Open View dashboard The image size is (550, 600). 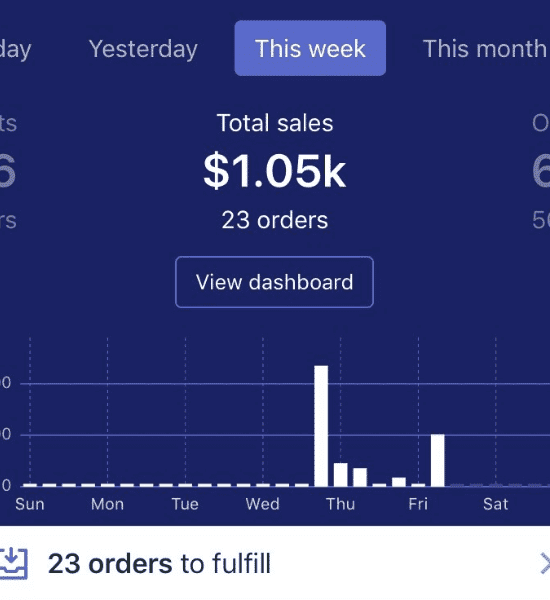[x=274, y=282]
